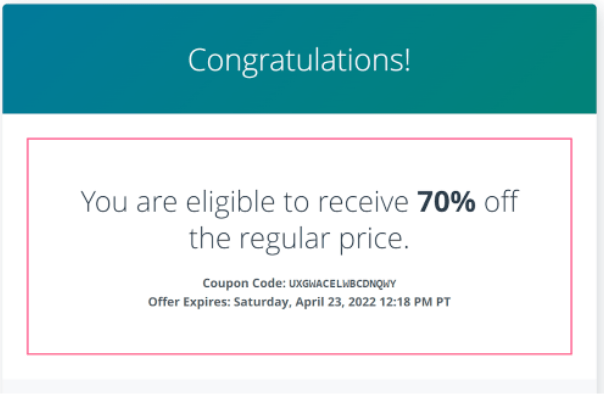
Task: Click the Congratulations! heading
Action: tap(299, 61)
